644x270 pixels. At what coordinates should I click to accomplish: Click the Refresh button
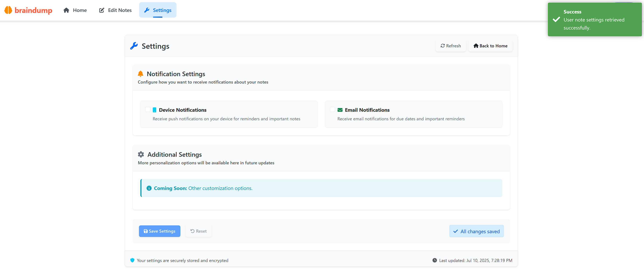tap(451, 46)
